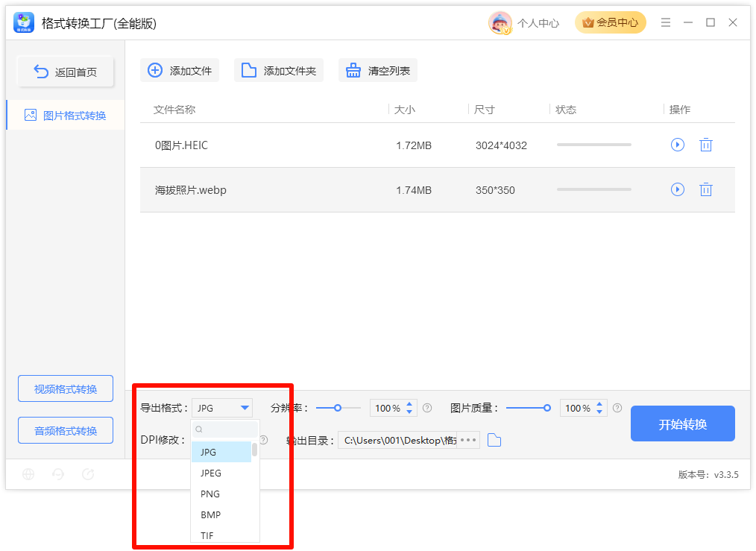Screen dimensions: 756x551
Task: Click the output directory path field
Action: (x=398, y=440)
